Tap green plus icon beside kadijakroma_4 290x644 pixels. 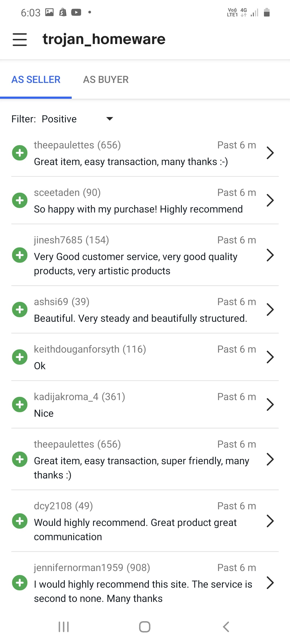(x=20, y=405)
